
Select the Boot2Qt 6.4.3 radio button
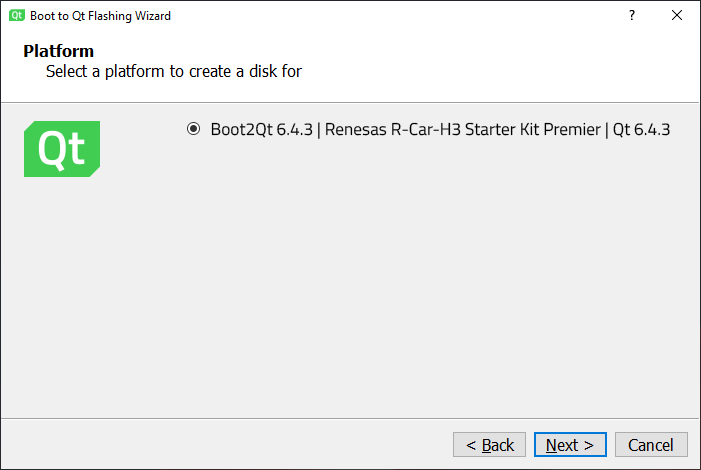[193, 129]
